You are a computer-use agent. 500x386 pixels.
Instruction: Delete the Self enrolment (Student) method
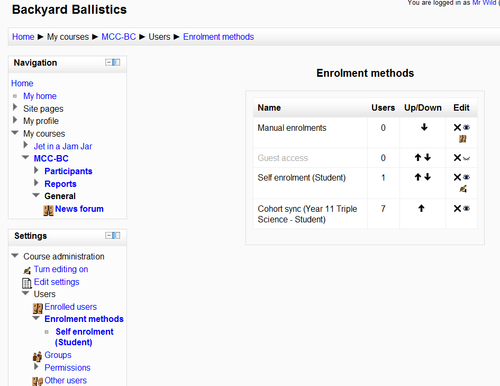457,177
